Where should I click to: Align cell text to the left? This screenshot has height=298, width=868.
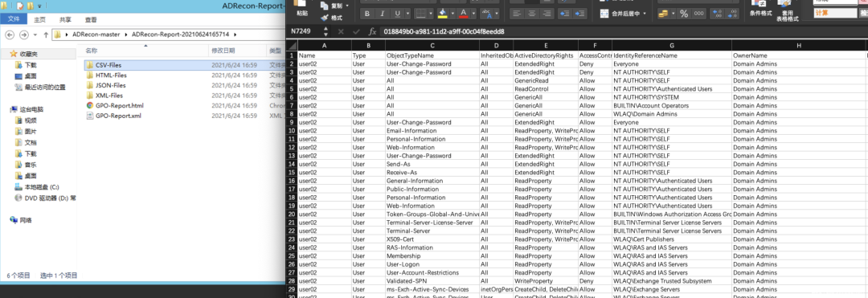pyautogui.click(x=516, y=14)
